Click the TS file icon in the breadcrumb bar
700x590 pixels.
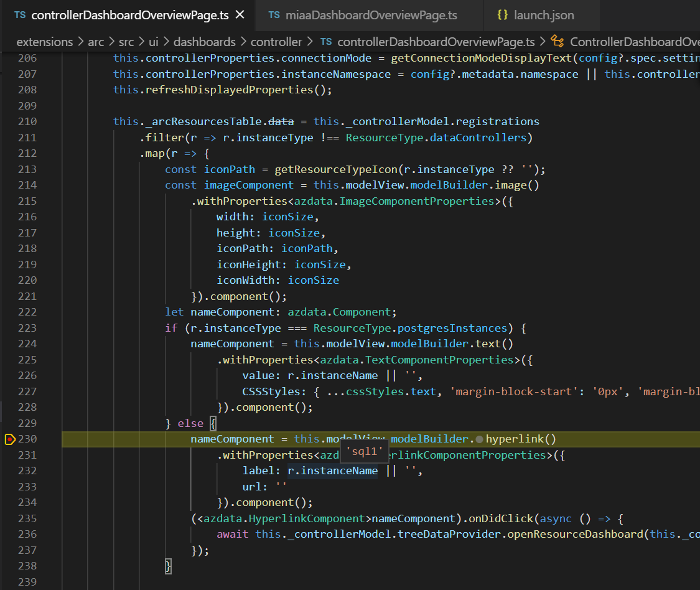tap(326, 42)
